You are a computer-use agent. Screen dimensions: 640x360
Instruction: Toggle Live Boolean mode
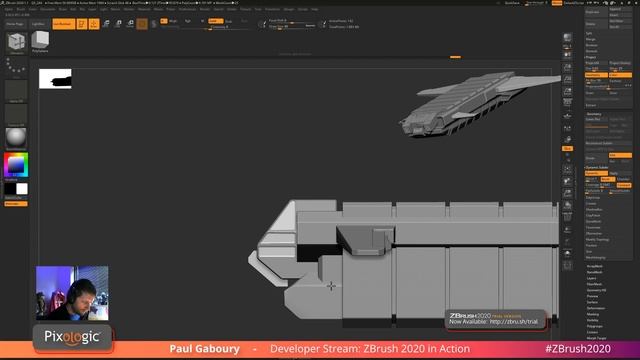pos(64,24)
